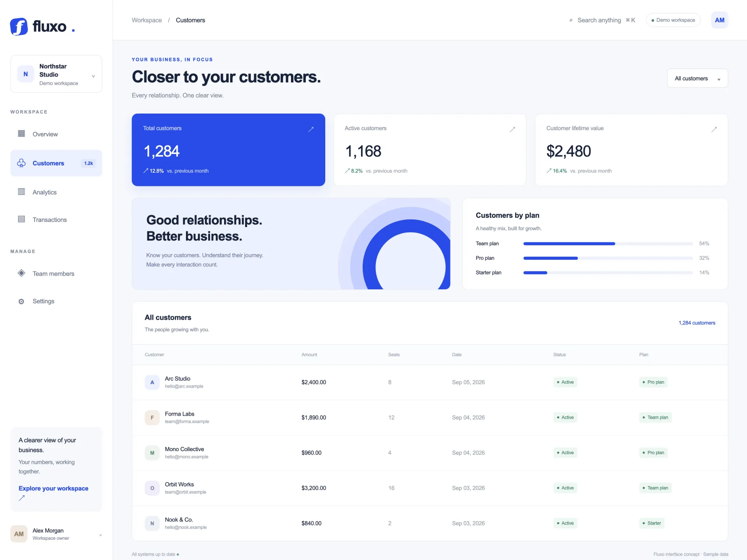
Task: Click the fluxo logo icon
Action: (19, 27)
